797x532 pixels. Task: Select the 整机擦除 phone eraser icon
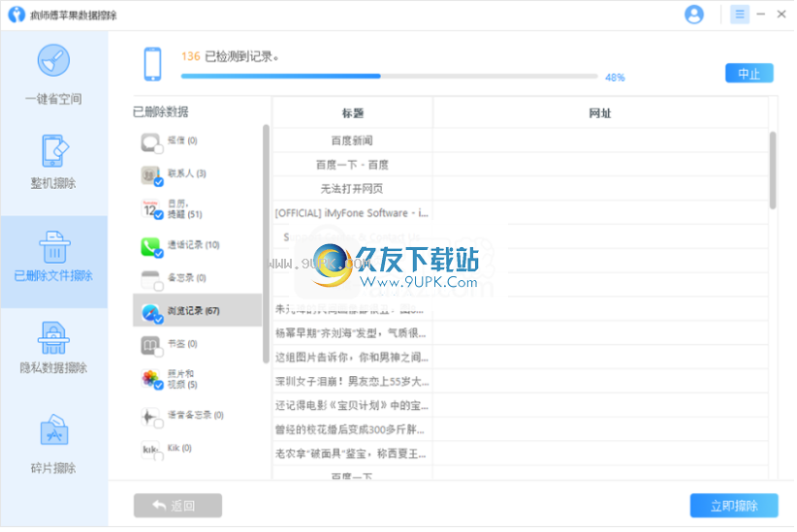(x=54, y=151)
